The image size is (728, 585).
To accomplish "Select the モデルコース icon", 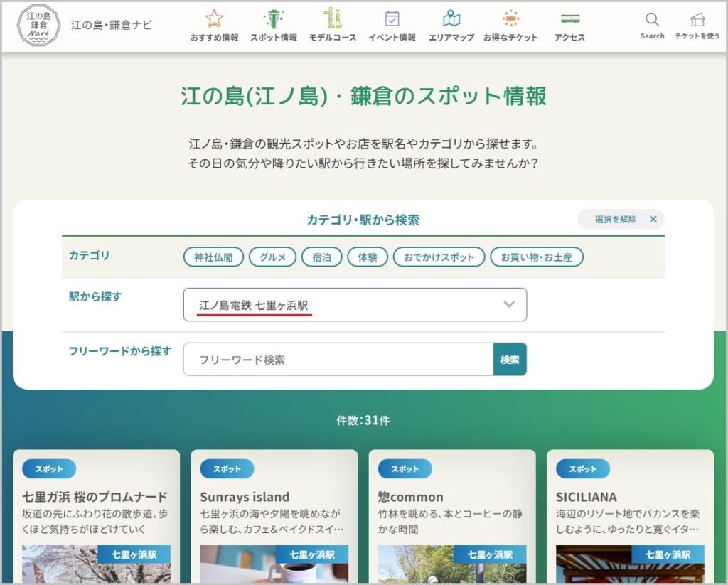I will (332, 19).
